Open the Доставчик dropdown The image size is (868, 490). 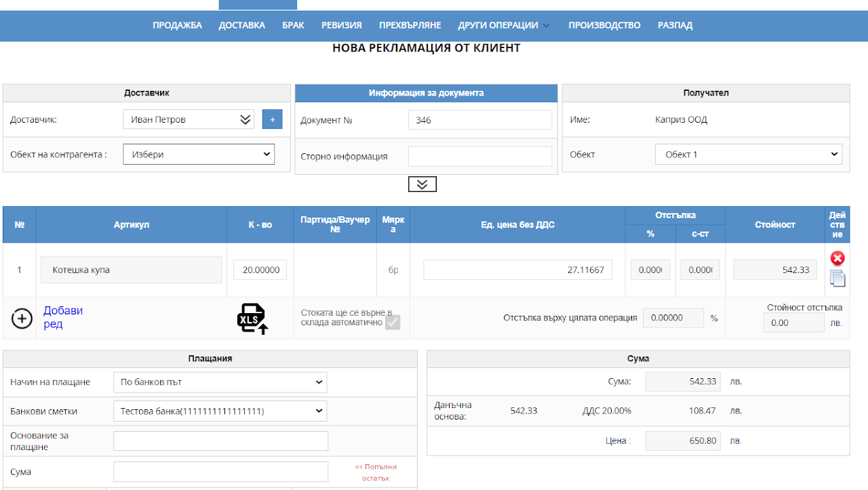[189, 119]
